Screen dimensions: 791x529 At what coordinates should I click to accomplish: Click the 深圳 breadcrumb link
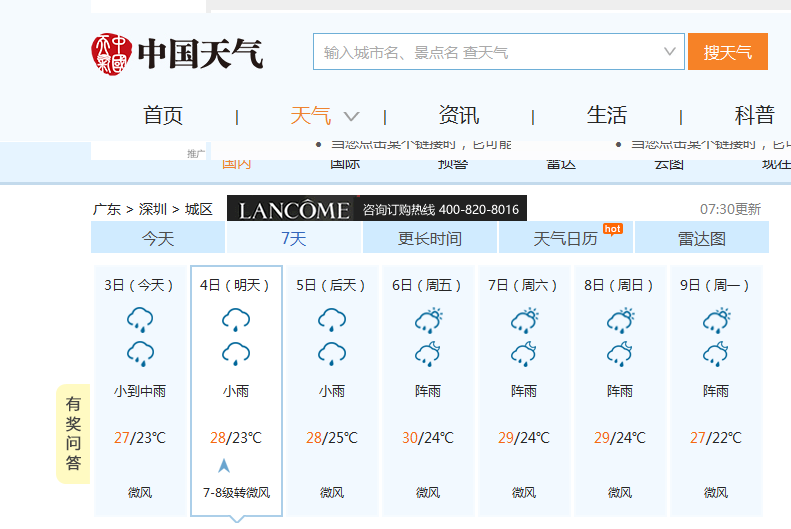(x=153, y=209)
